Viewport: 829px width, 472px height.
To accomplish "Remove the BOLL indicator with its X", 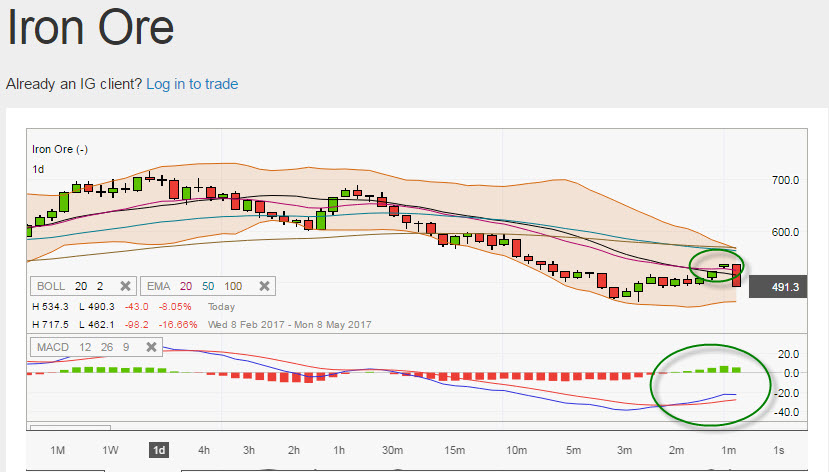I will tap(125, 286).
